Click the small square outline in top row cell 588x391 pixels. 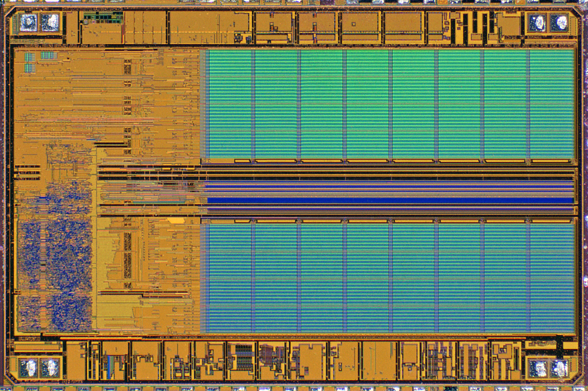[354, 24]
